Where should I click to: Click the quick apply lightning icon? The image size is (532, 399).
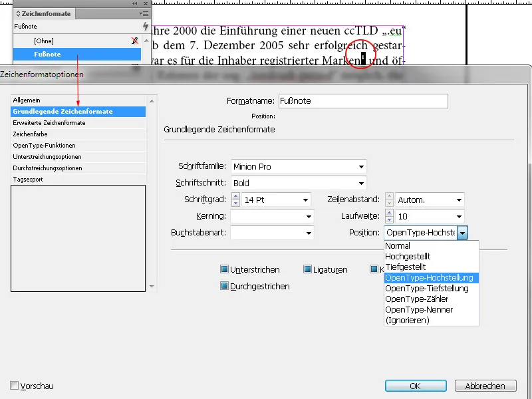tap(146, 26)
